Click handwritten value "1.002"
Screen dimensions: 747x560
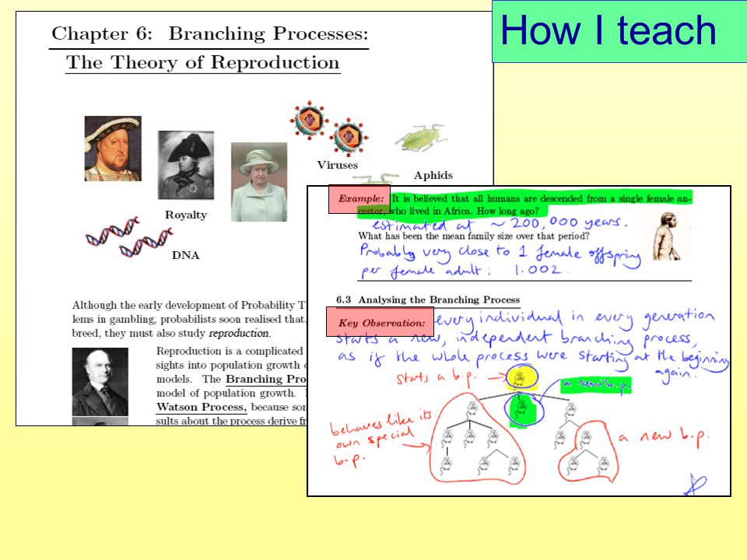(538, 270)
